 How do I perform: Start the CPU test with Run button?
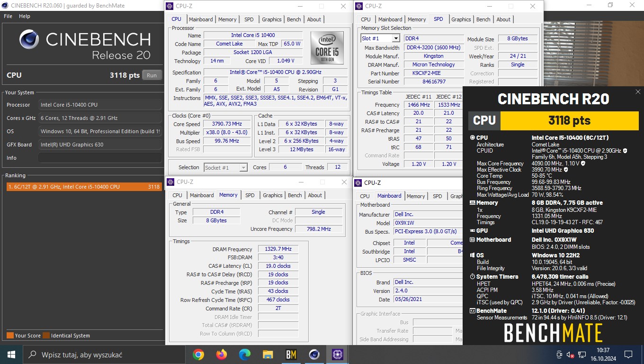point(152,75)
